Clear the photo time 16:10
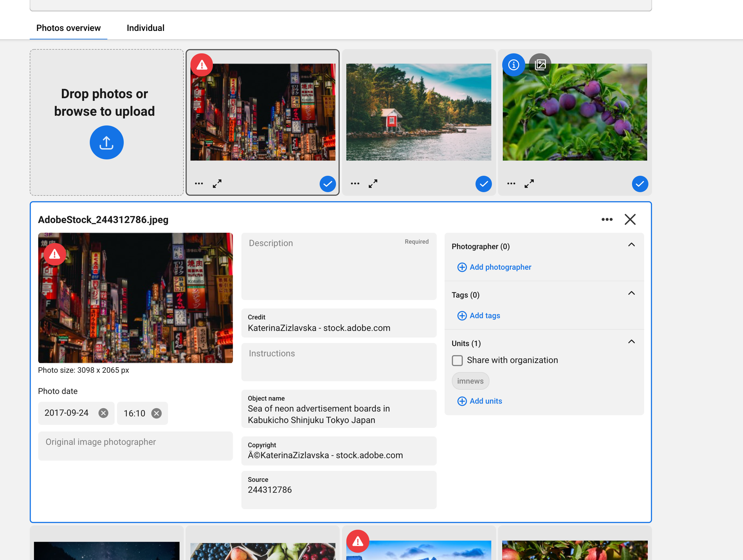 [156, 413]
